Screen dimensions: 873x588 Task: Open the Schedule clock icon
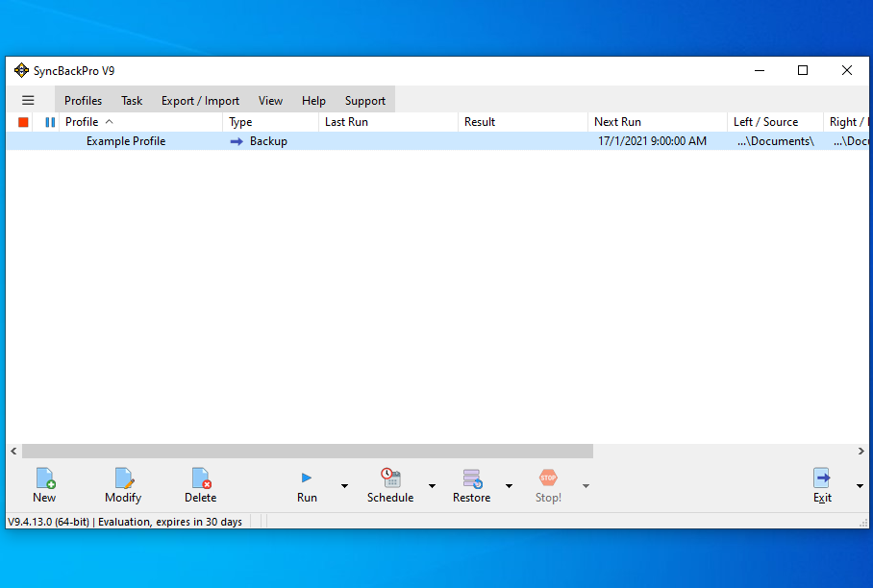(x=390, y=478)
